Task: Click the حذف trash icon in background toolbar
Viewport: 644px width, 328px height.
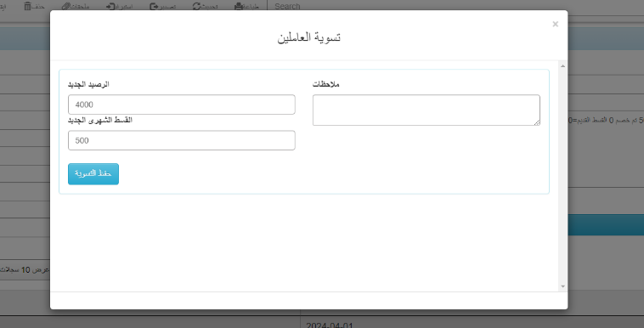Action: (x=27, y=6)
